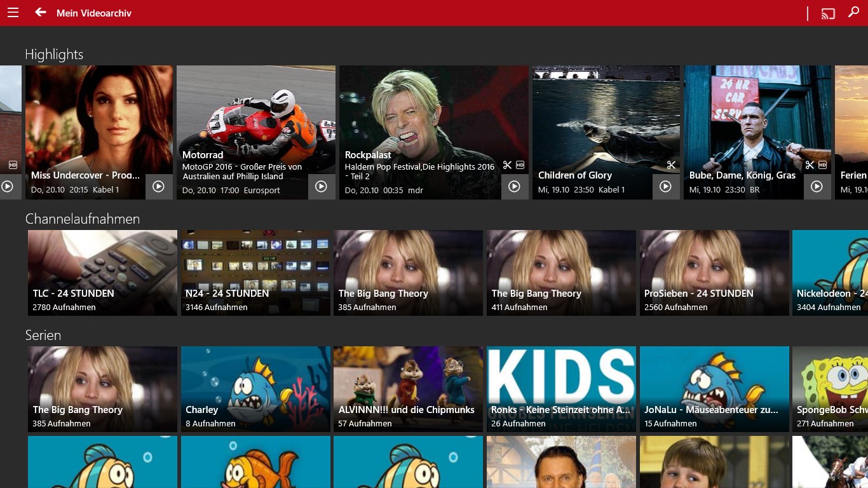Click the Serien section heading
Viewport: 868px width, 488px height.
click(43, 335)
